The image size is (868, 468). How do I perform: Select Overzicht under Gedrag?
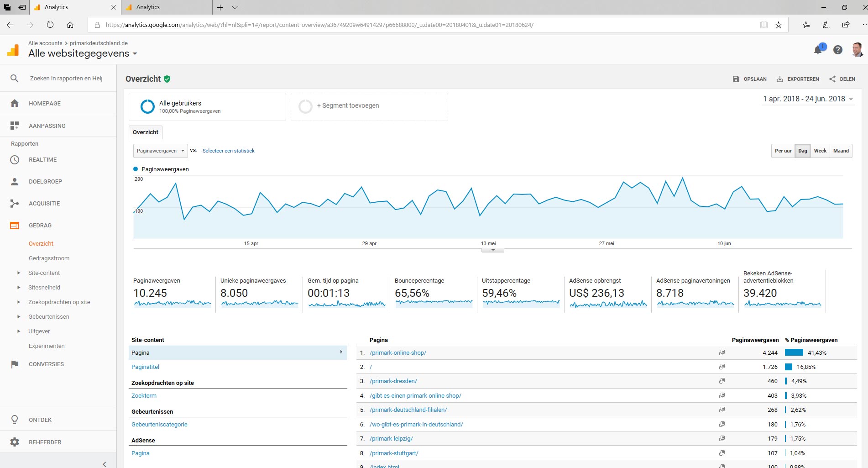click(x=41, y=244)
